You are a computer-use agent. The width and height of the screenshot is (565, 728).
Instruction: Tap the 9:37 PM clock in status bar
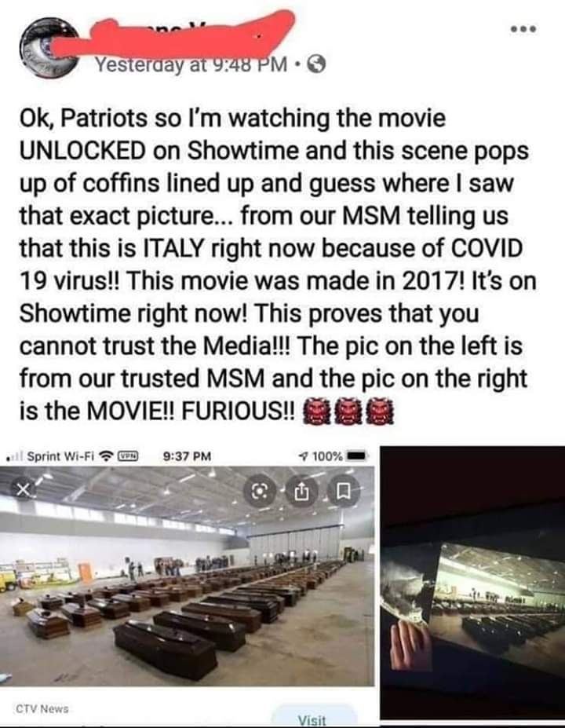pyautogui.click(x=188, y=456)
